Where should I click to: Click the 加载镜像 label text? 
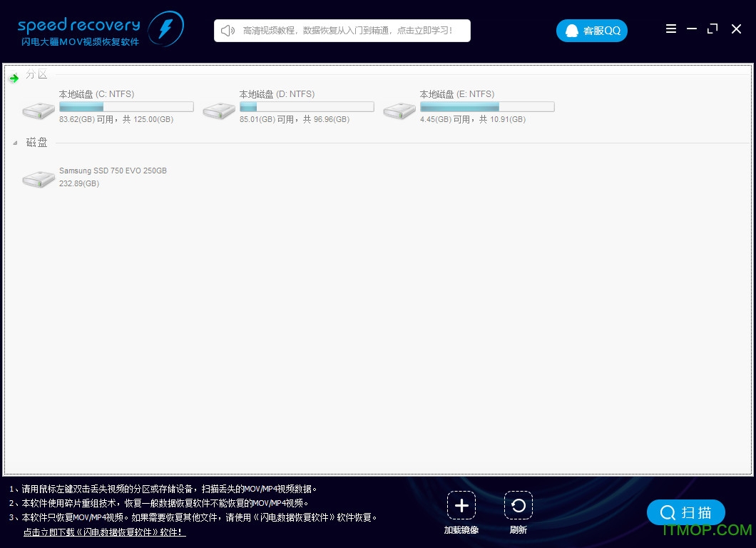pyautogui.click(x=461, y=529)
